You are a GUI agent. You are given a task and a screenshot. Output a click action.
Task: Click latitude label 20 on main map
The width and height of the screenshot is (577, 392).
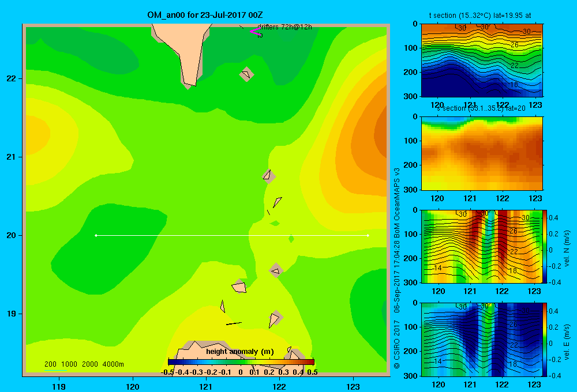point(11,235)
